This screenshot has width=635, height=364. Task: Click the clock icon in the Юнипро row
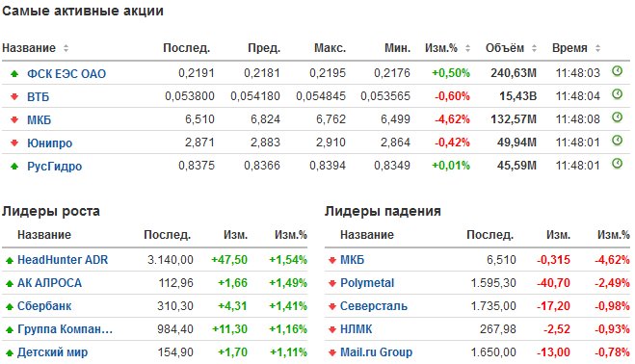[x=617, y=141]
